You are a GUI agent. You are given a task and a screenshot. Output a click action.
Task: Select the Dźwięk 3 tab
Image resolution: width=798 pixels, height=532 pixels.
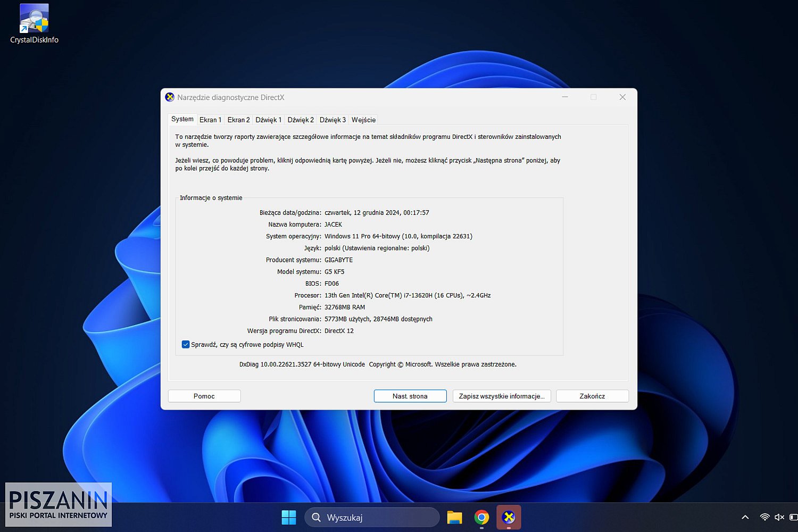click(332, 120)
